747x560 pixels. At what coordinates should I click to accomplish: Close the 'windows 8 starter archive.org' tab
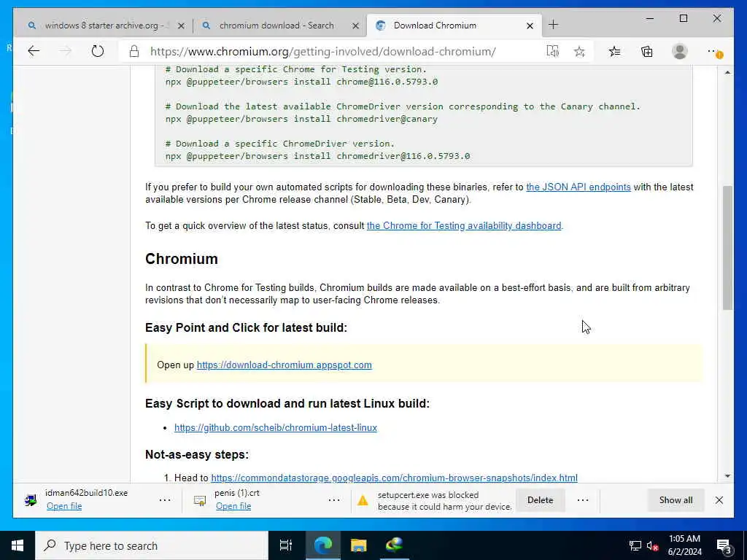coord(181,26)
